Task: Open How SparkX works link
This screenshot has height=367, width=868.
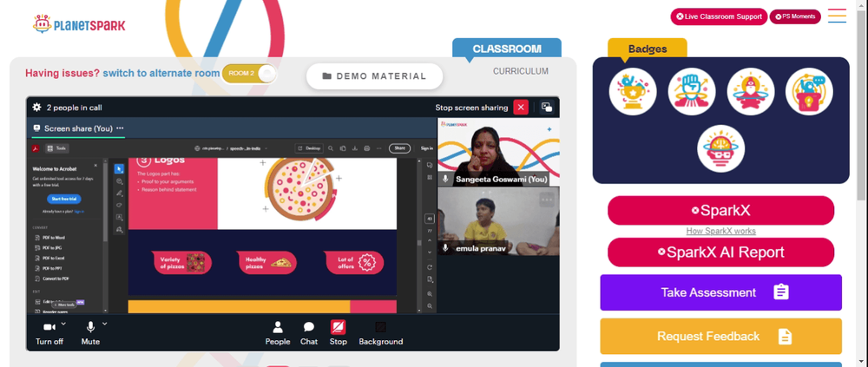Action: coord(720,231)
